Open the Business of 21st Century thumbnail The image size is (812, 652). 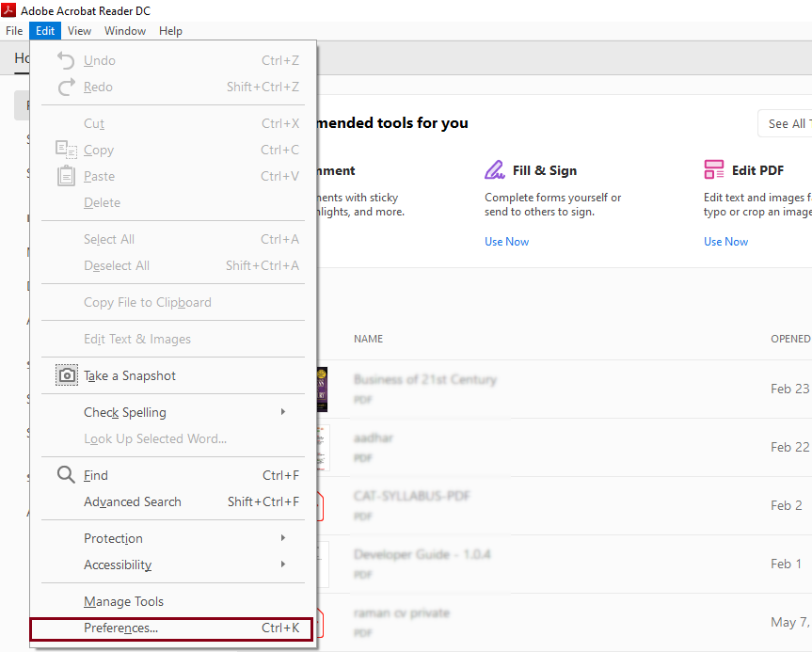[322, 389]
